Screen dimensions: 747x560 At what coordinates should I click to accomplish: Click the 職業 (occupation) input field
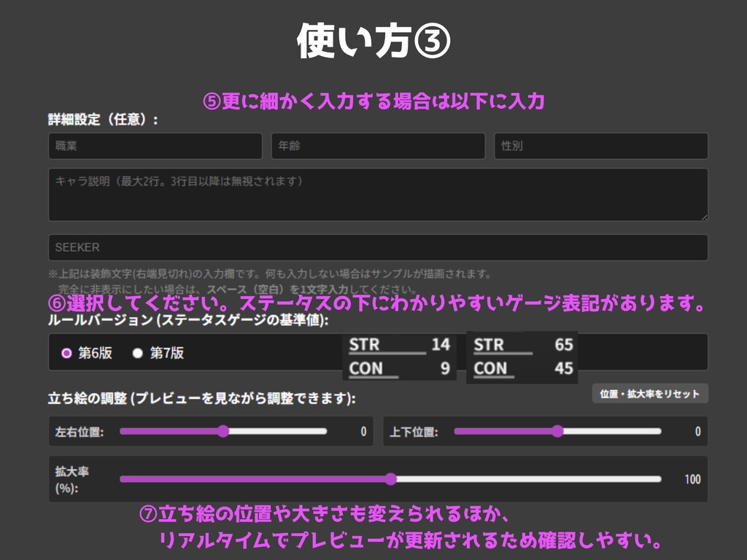pos(155,146)
